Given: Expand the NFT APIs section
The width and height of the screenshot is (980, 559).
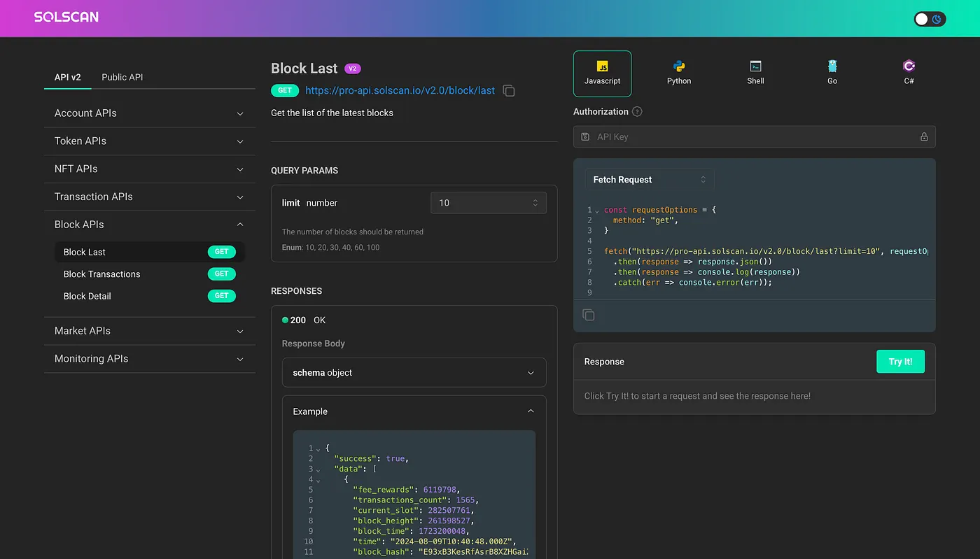Looking at the screenshot, I should pos(150,169).
